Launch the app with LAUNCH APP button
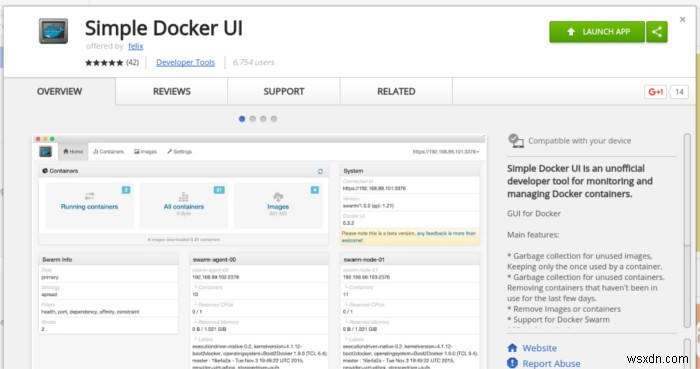Viewport: 700px width, 369px height. (x=597, y=32)
